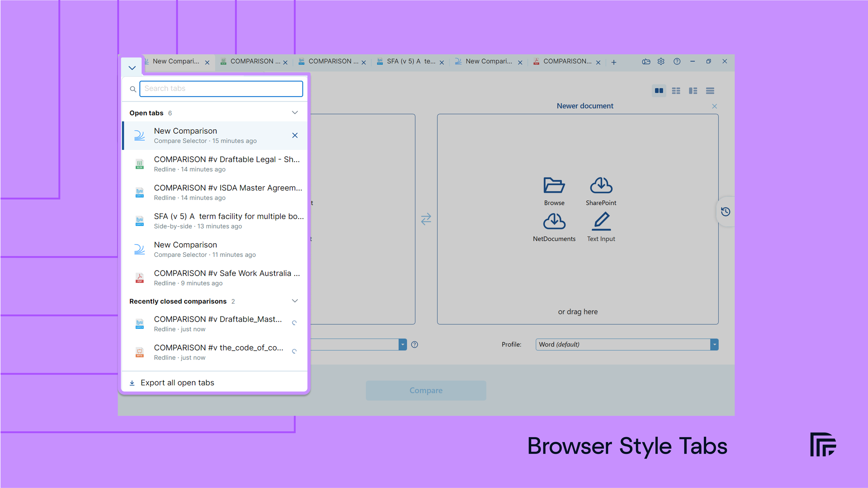Click NetDocuments cloud icon
868x488 pixels.
pos(554,222)
